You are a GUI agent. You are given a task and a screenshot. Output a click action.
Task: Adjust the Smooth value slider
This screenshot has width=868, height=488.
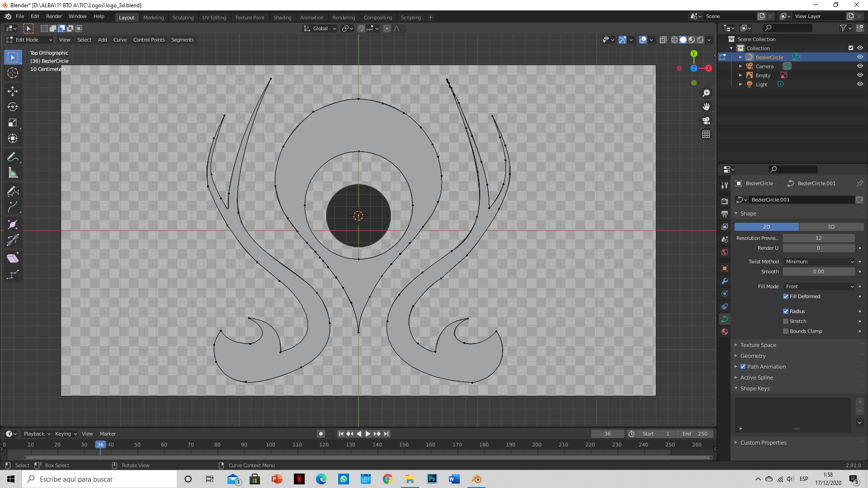(818, 272)
